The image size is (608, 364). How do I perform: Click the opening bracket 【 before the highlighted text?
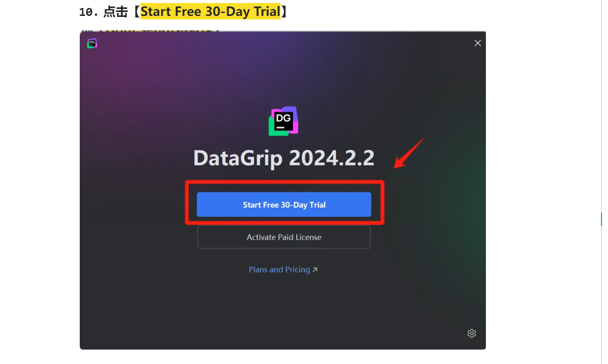135,11
